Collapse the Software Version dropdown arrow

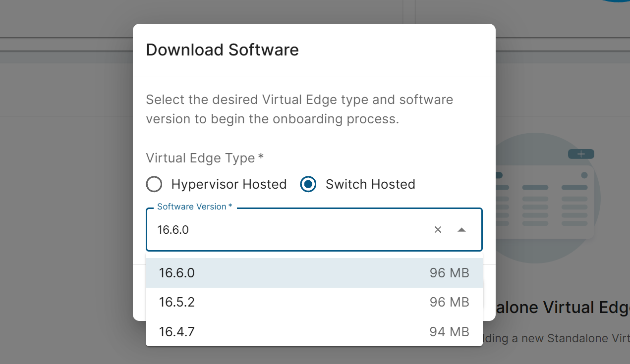point(461,230)
